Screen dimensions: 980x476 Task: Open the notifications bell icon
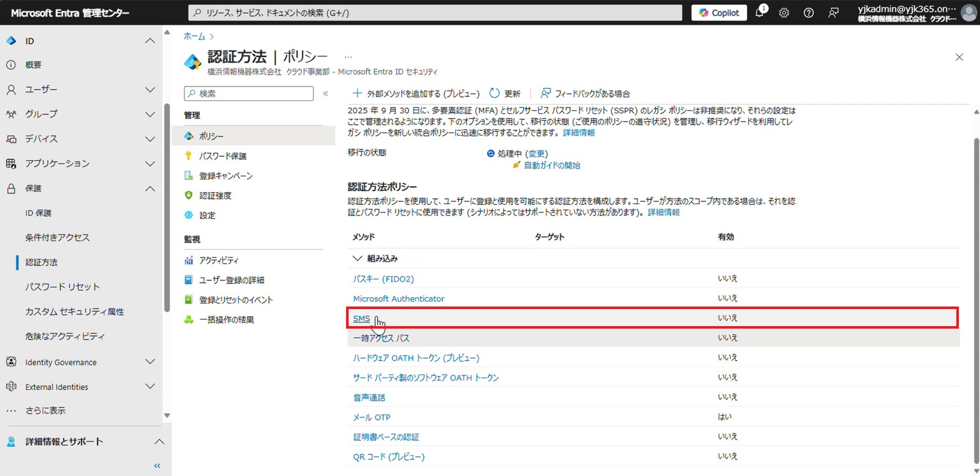[759, 13]
